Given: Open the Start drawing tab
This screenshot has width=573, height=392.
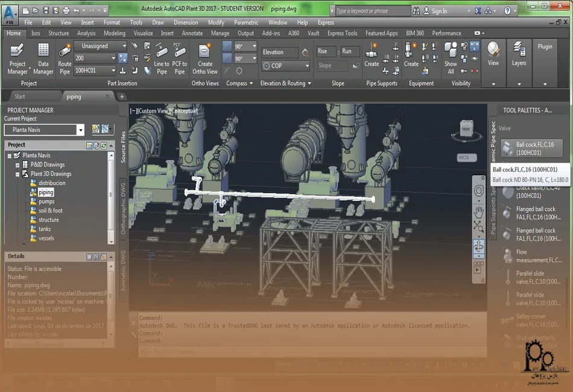Looking at the screenshot, I should click(20, 97).
